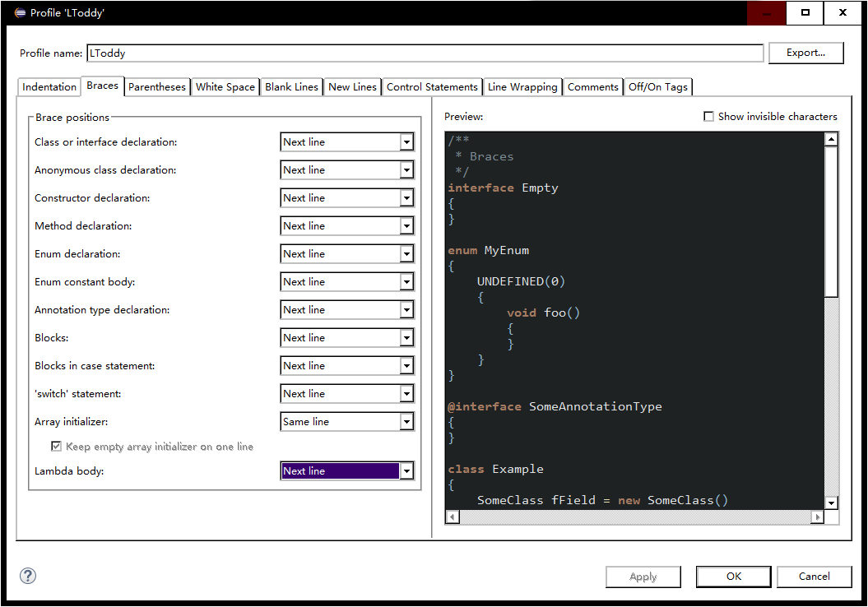Click '@interface SomeAnnotationType' preview line
868x607 pixels.
click(x=555, y=406)
